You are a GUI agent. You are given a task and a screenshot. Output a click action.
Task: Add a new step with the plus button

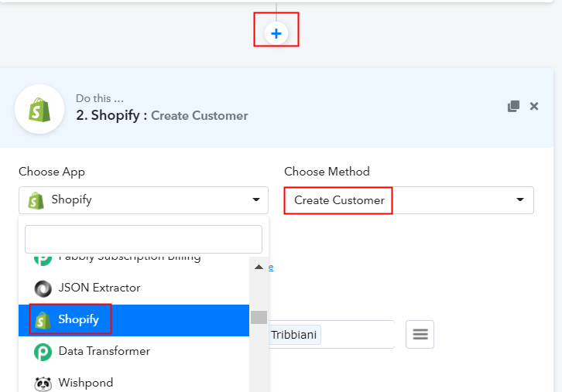276,34
